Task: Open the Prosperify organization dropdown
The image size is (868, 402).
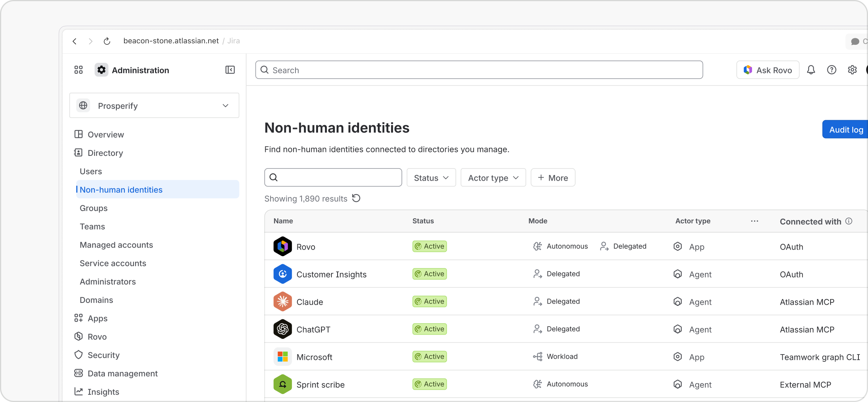Action: (x=154, y=105)
